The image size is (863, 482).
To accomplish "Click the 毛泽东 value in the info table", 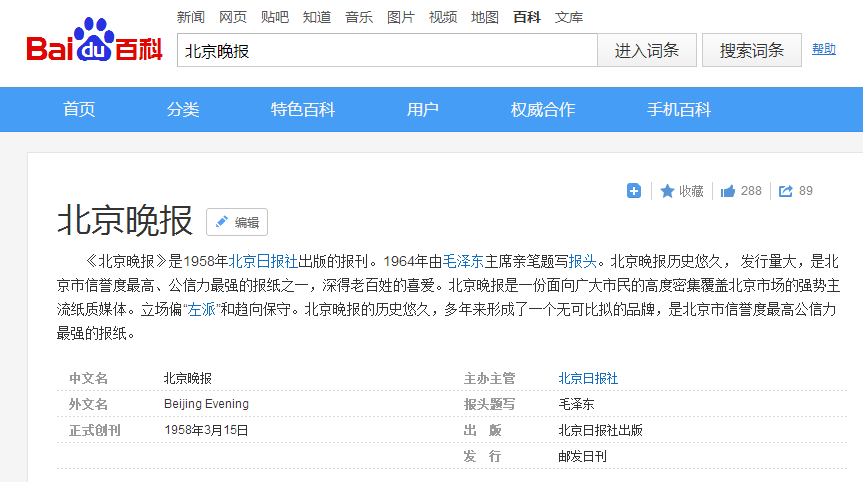I will click(x=576, y=404).
